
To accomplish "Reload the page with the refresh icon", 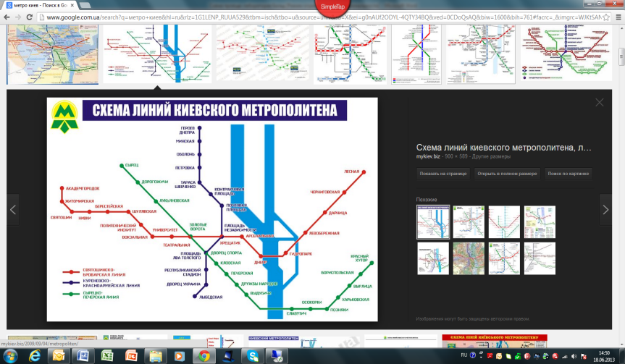I will (x=30, y=17).
